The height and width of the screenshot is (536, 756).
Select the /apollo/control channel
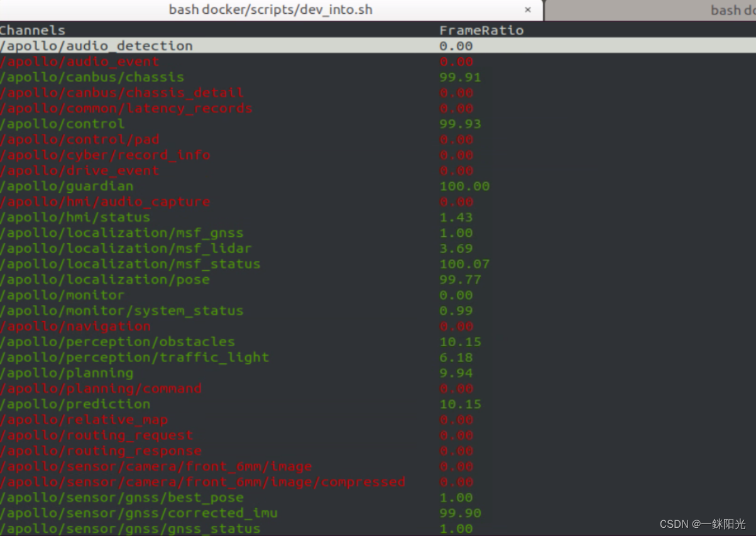pos(63,124)
